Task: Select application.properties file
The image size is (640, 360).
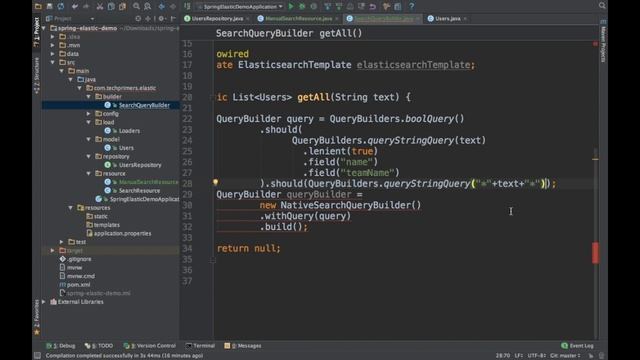Action: pos(122,234)
